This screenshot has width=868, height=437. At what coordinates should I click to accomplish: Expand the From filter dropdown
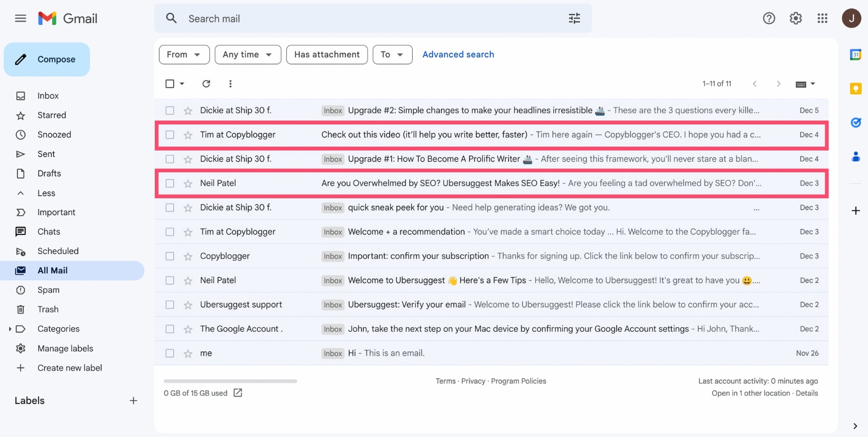point(184,55)
